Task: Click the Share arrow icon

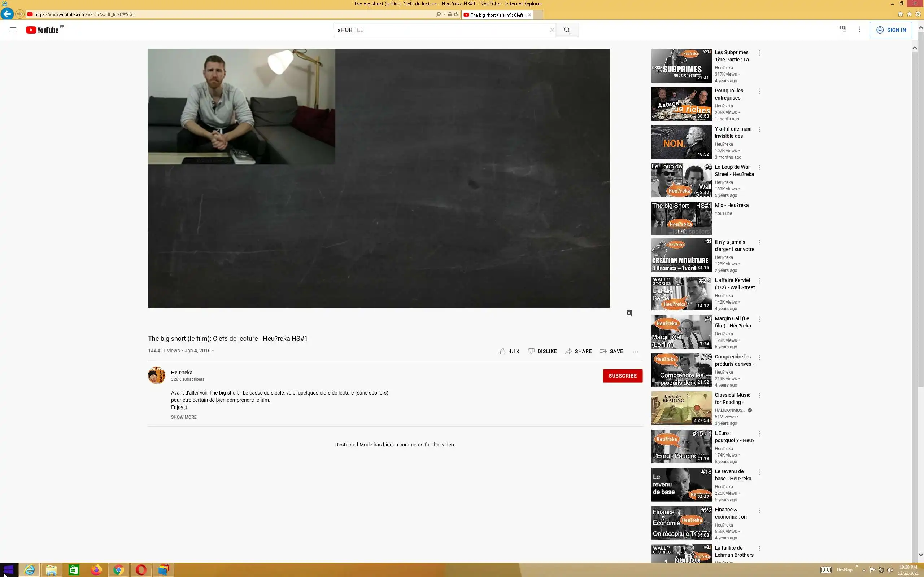Action: click(x=568, y=352)
